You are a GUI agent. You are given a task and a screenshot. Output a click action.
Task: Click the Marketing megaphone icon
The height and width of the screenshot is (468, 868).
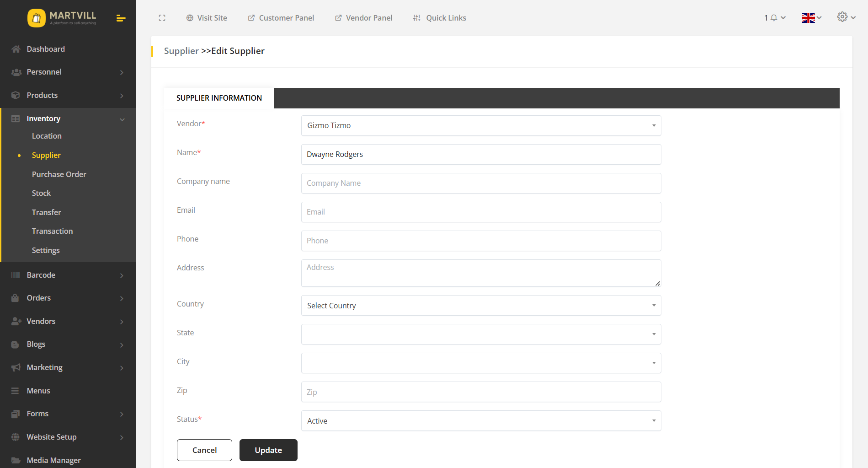coord(15,367)
